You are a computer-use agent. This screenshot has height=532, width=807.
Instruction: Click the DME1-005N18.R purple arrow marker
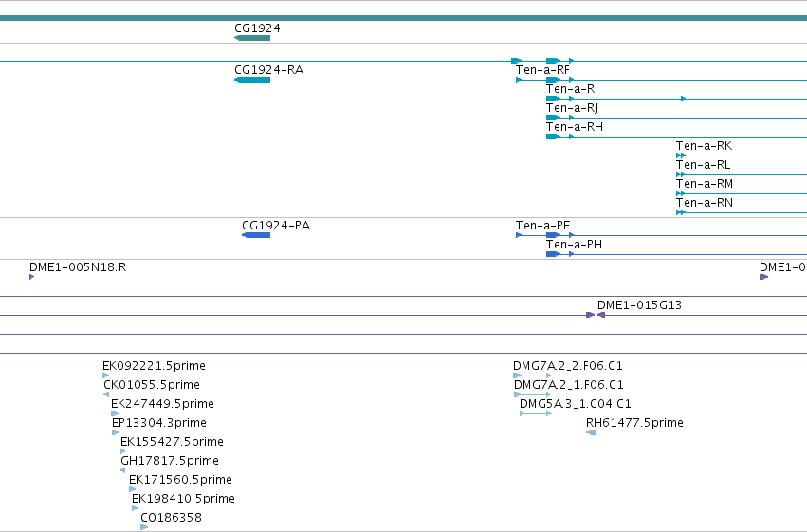(x=32, y=277)
